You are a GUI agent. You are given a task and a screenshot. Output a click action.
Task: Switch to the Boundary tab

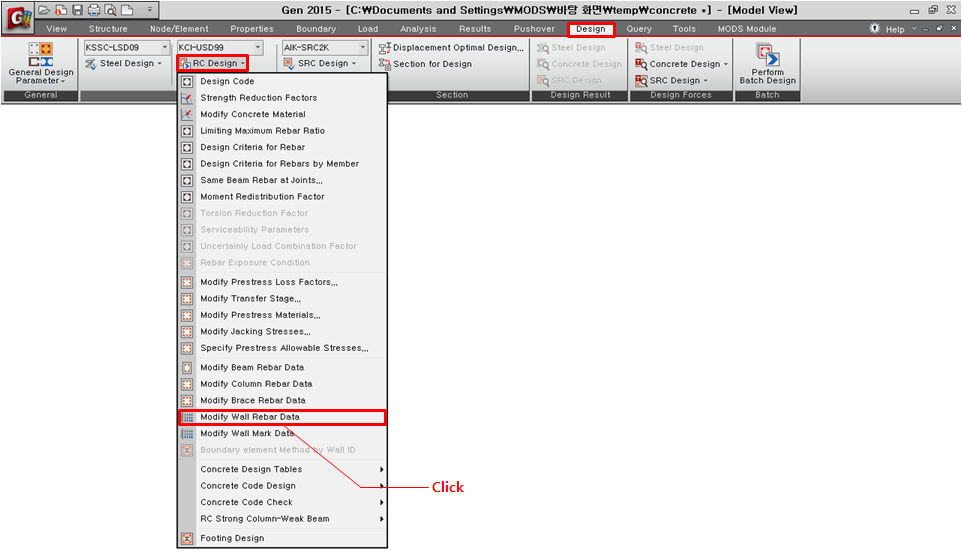tap(316, 29)
